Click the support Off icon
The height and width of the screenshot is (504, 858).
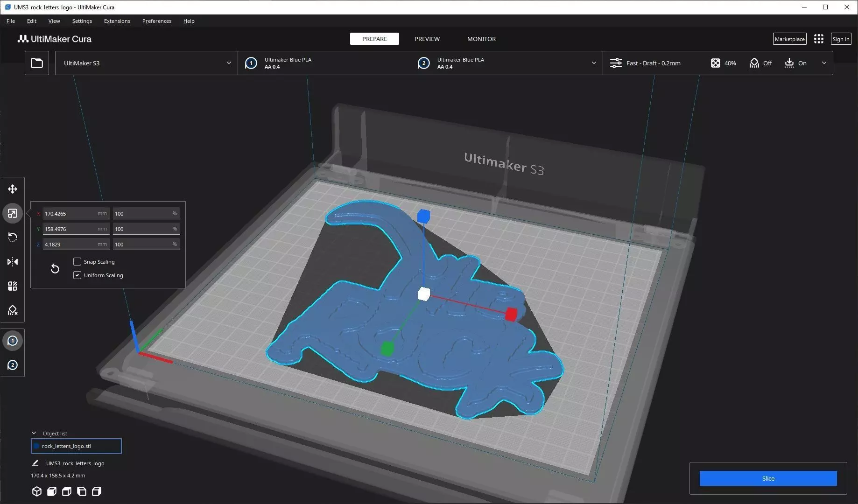coord(754,63)
